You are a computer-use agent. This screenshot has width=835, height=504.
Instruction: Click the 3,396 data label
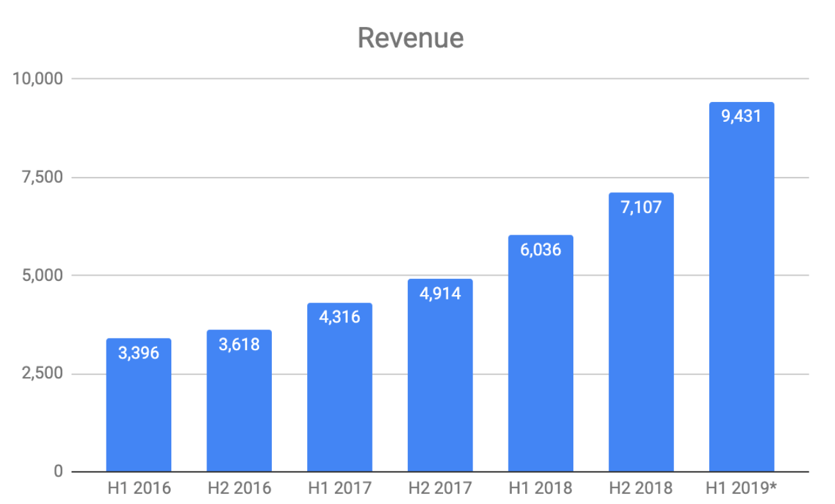pyautogui.click(x=139, y=353)
